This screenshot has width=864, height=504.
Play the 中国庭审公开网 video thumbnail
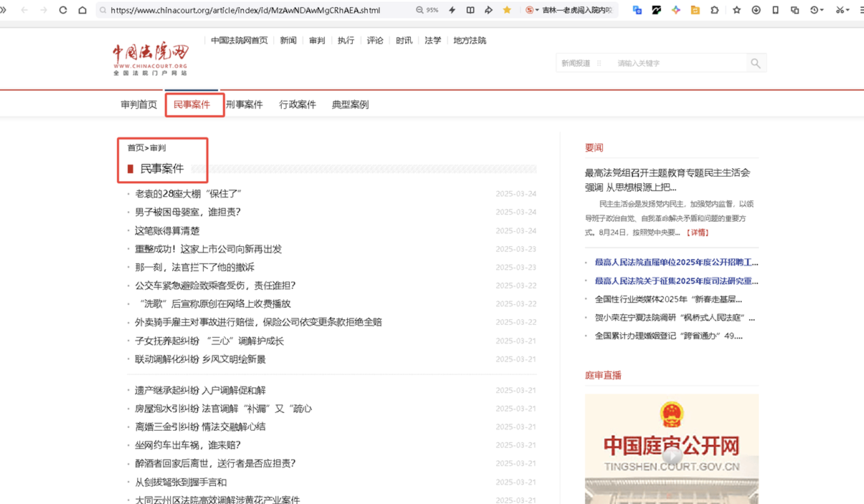(x=672, y=456)
